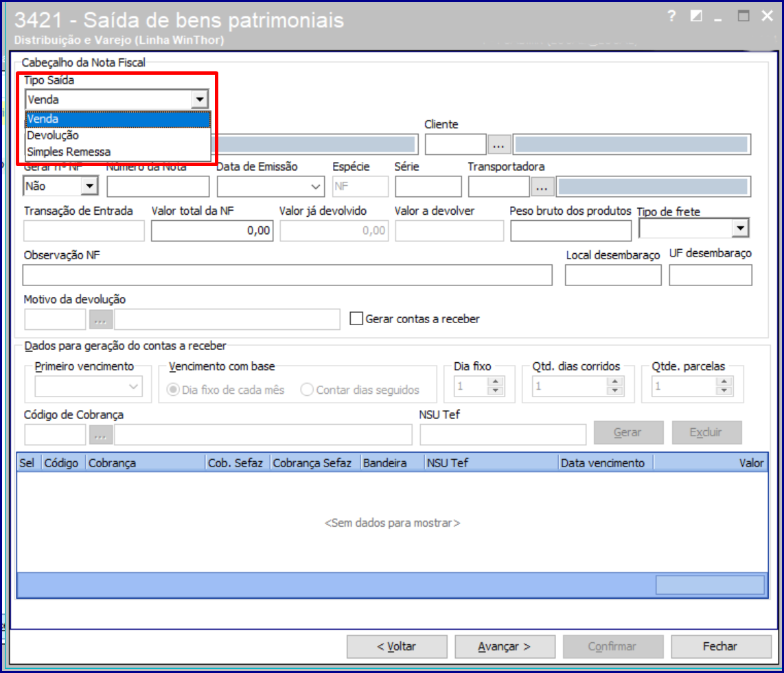784x673 pixels.
Task: Click the Valor a devolver field
Action: pyautogui.click(x=449, y=231)
